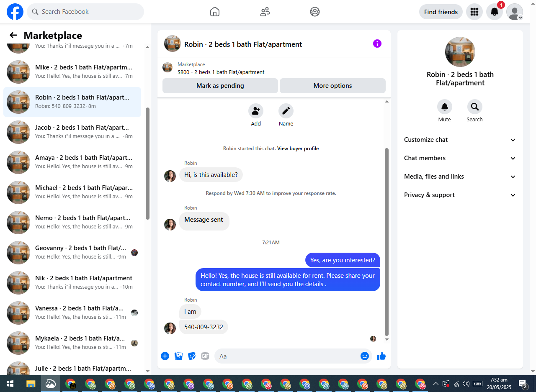Click the More options button
This screenshot has width=536, height=392.
coord(332,86)
